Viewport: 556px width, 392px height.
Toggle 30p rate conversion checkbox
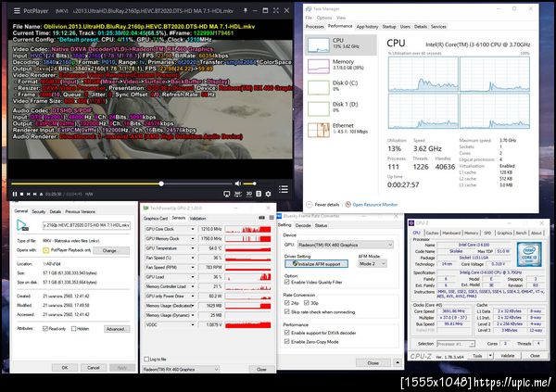[306, 303]
